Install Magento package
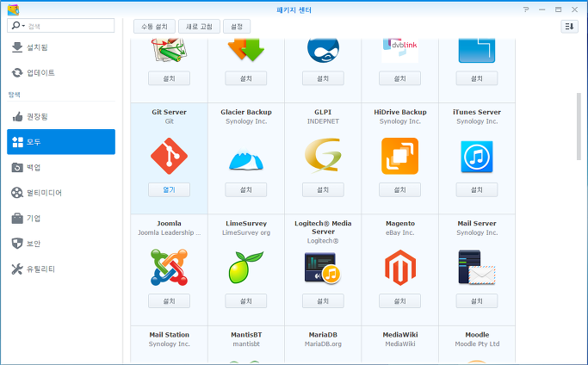 tap(399, 300)
